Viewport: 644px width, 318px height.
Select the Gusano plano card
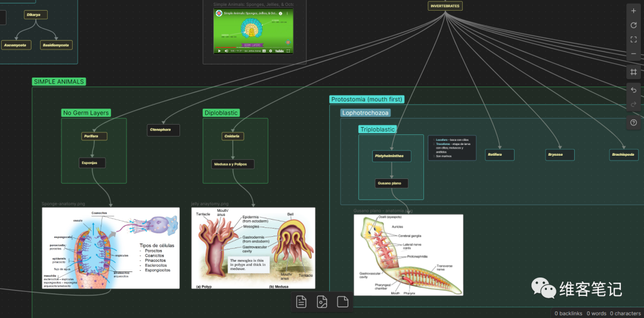pyautogui.click(x=391, y=183)
